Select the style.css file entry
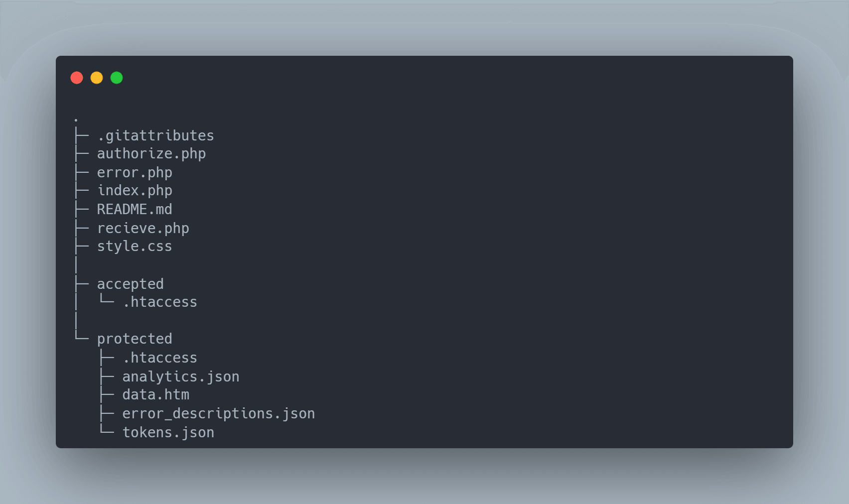Image resolution: width=849 pixels, height=504 pixels. (135, 247)
